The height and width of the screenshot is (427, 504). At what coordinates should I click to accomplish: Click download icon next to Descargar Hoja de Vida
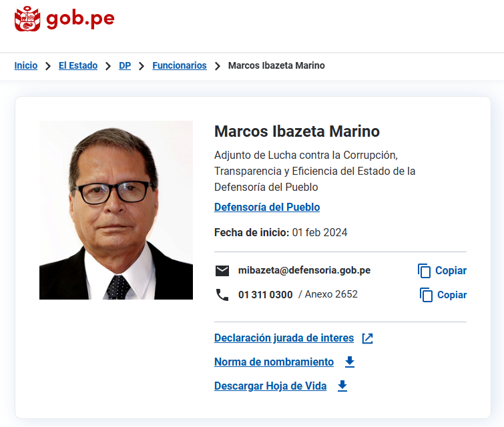[342, 386]
